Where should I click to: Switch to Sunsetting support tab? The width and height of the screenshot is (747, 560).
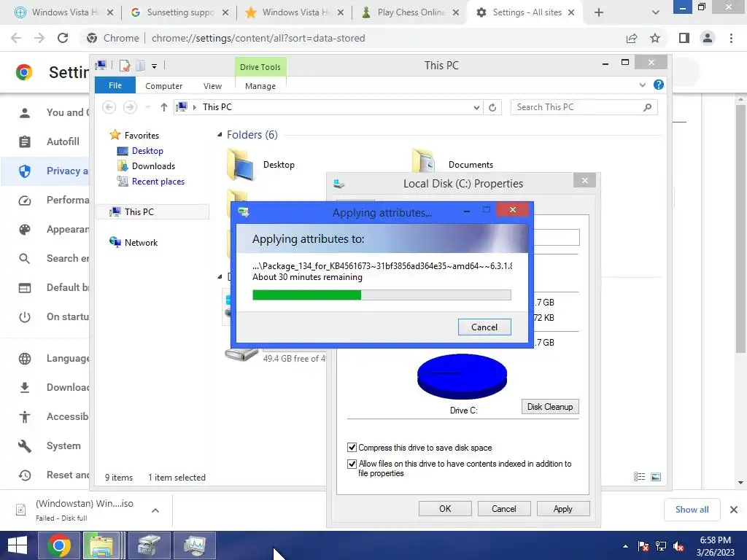[179, 12]
